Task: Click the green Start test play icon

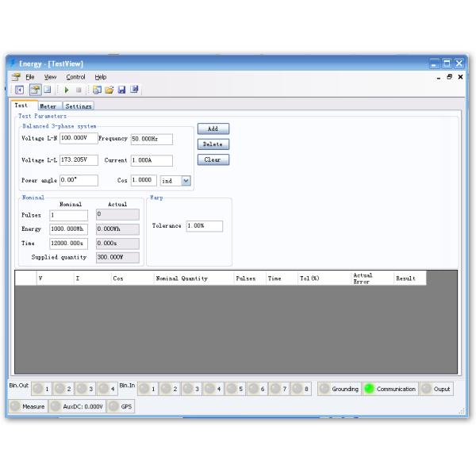Action: click(67, 90)
